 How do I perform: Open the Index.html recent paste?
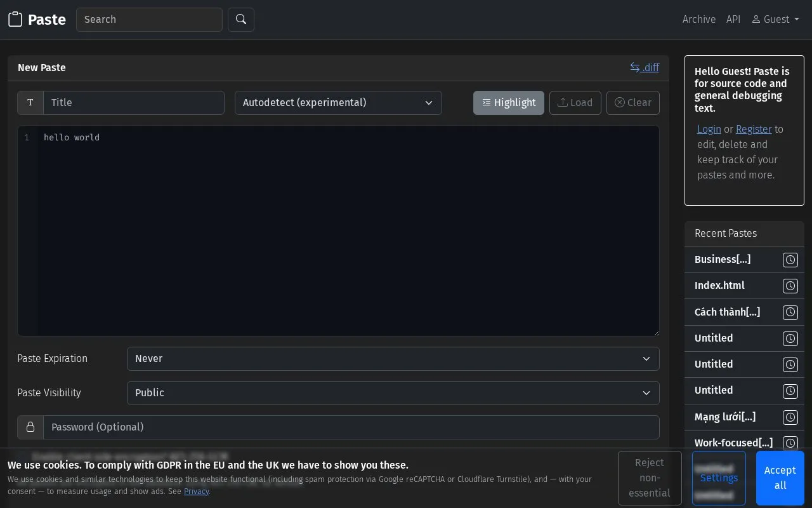[x=719, y=286]
